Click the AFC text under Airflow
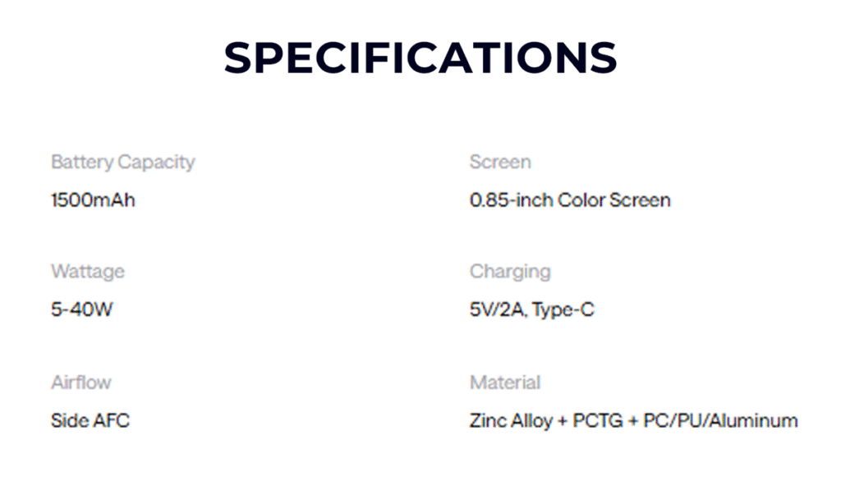The width and height of the screenshot is (841, 504). point(110,420)
